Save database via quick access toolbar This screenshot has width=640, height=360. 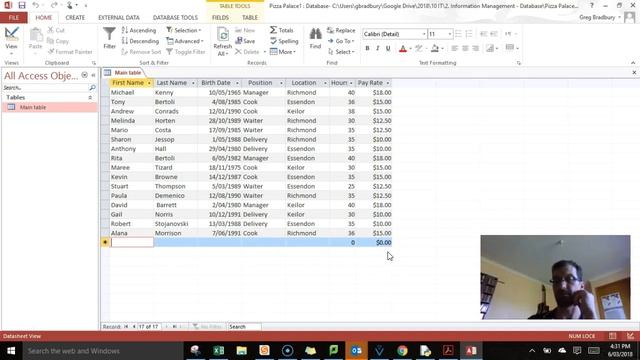[x=22, y=5]
